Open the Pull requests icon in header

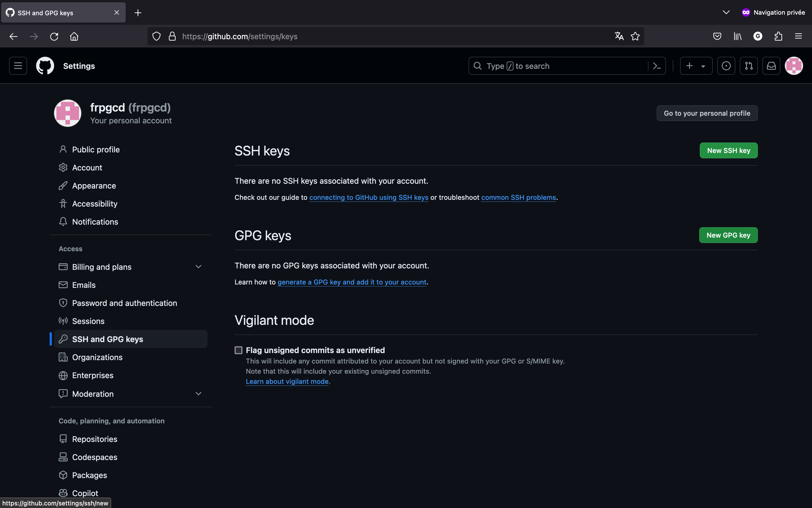pos(749,66)
